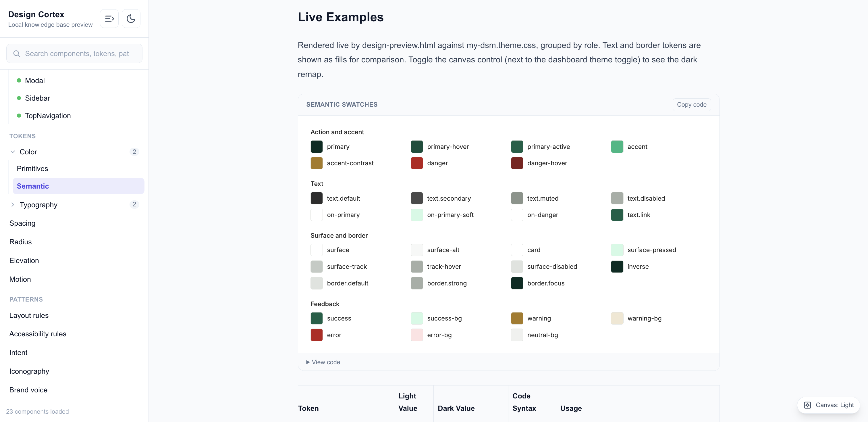Open the Layout rules pattern
The height and width of the screenshot is (422, 868).
click(x=29, y=316)
